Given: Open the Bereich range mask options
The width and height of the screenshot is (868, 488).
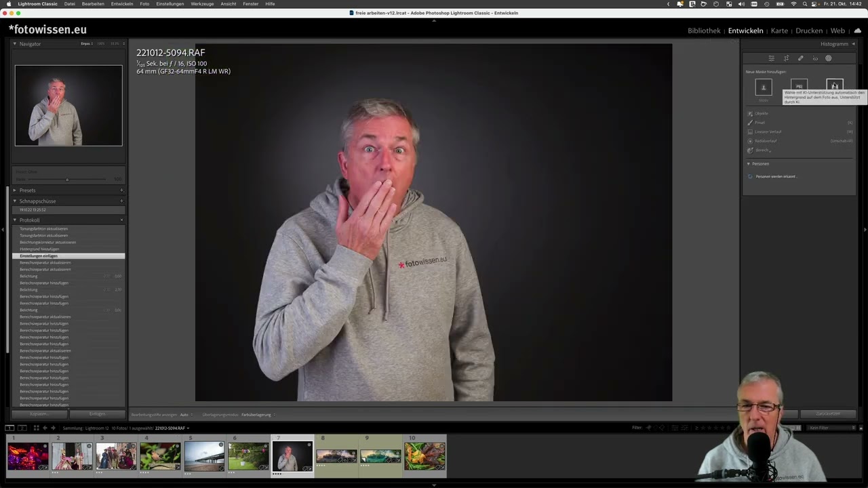Looking at the screenshot, I should [x=759, y=150].
